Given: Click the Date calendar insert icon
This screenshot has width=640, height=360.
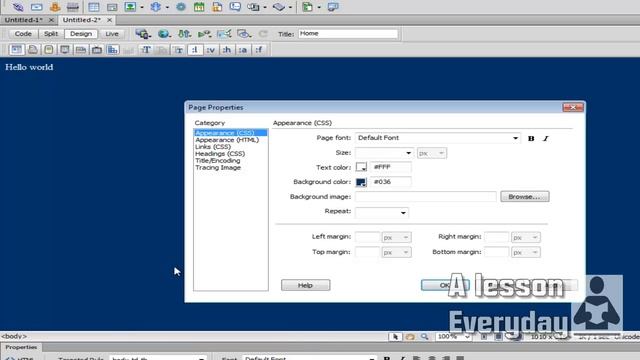Looking at the screenshot, I should (199, 7).
